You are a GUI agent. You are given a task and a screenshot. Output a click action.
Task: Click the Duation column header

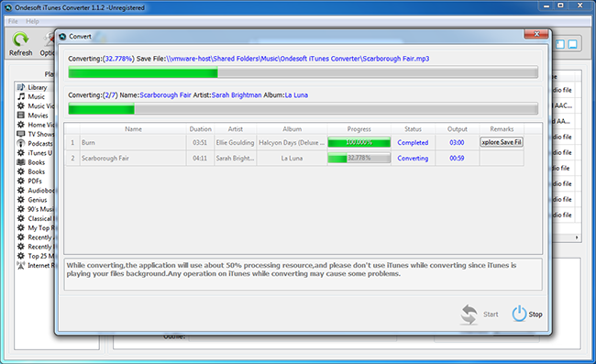point(200,129)
